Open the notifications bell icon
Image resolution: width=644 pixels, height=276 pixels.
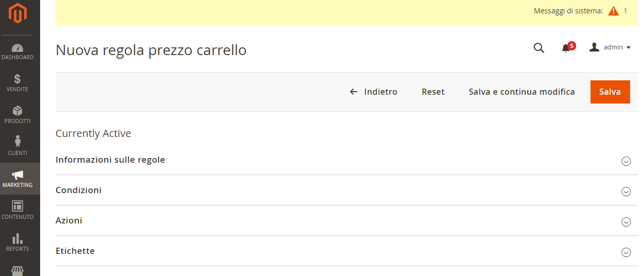point(566,48)
